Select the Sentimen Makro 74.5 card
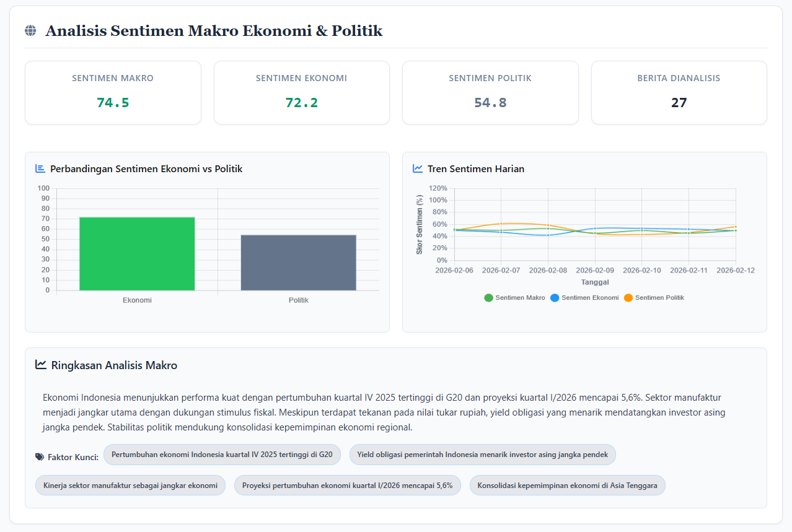The width and height of the screenshot is (792, 532). tap(113, 92)
